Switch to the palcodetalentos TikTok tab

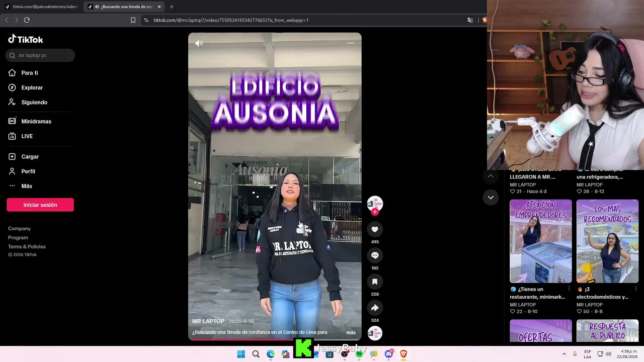[41, 7]
